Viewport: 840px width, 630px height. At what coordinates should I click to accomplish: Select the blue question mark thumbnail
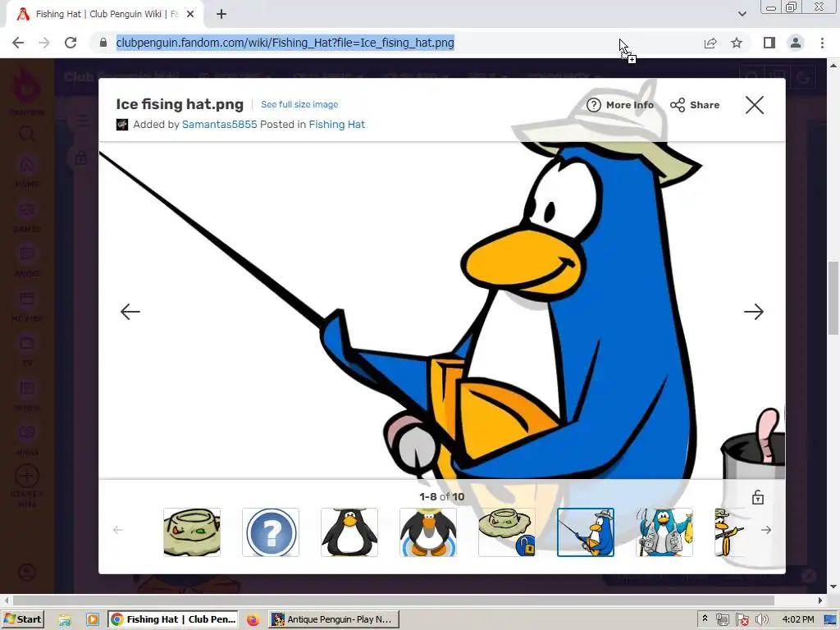click(x=271, y=532)
